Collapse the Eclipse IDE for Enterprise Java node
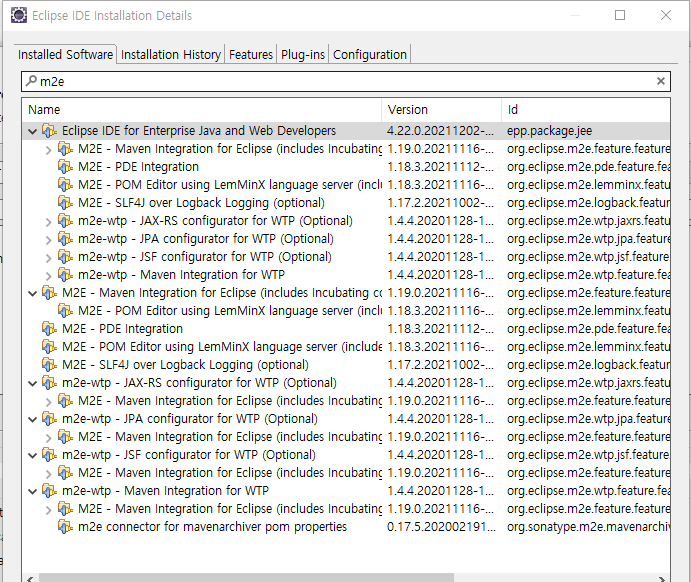 32,131
